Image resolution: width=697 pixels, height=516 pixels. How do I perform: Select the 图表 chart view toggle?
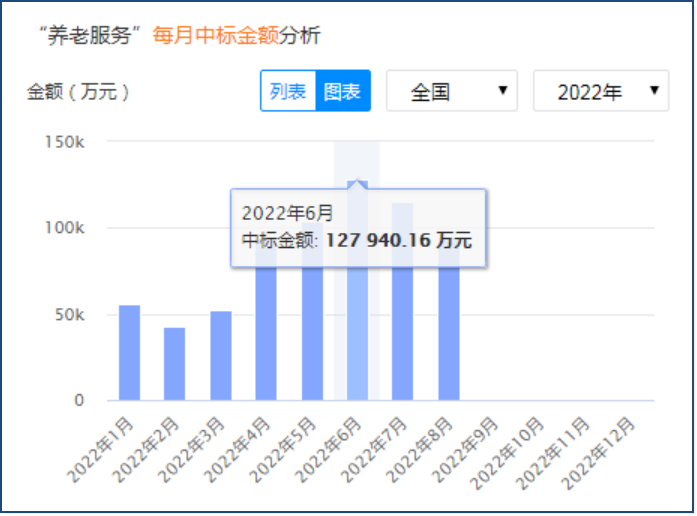343,92
